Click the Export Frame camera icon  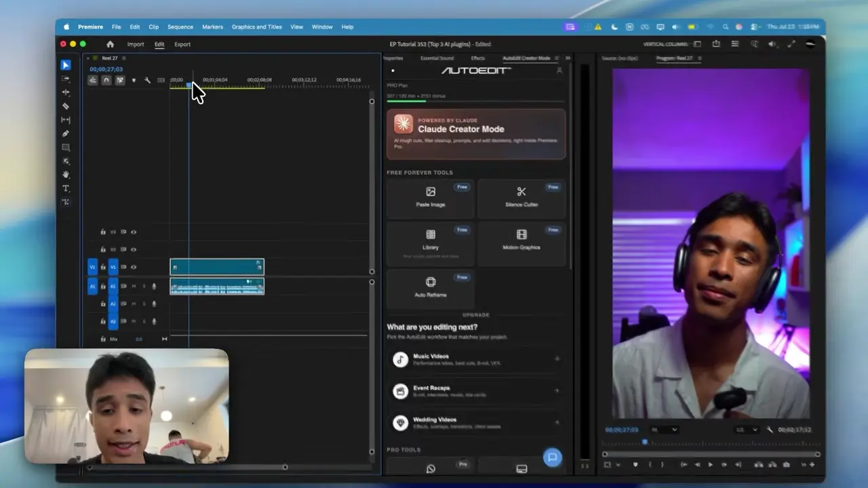786,465
